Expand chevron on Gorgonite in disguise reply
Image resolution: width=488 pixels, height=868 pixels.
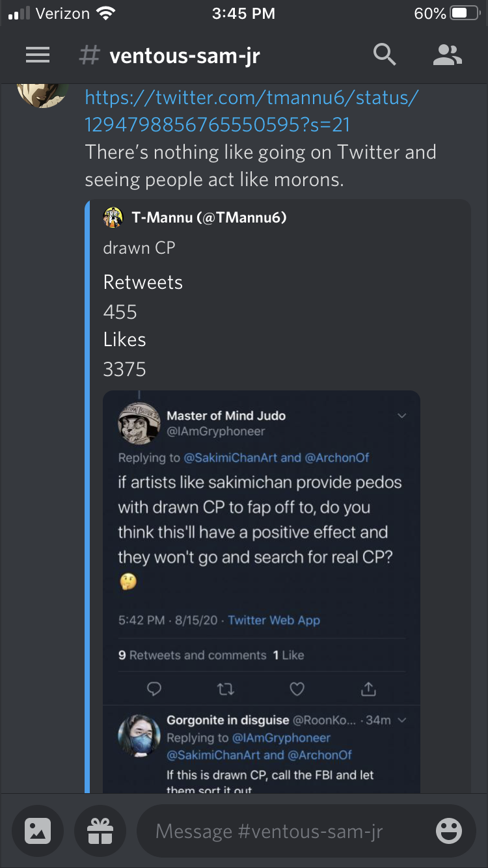pyautogui.click(x=401, y=720)
